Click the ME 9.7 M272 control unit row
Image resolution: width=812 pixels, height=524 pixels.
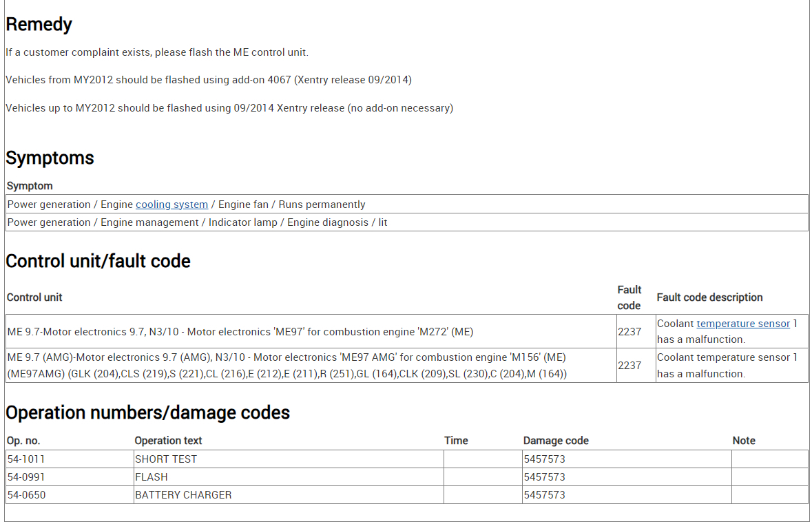[240, 332]
